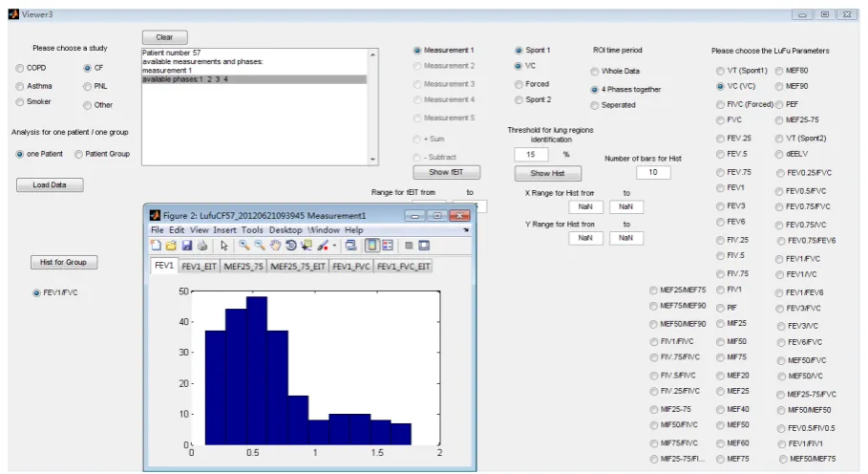Open the Help menu in Figure 2
This screenshot has height=474, width=868.
[x=353, y=229]
